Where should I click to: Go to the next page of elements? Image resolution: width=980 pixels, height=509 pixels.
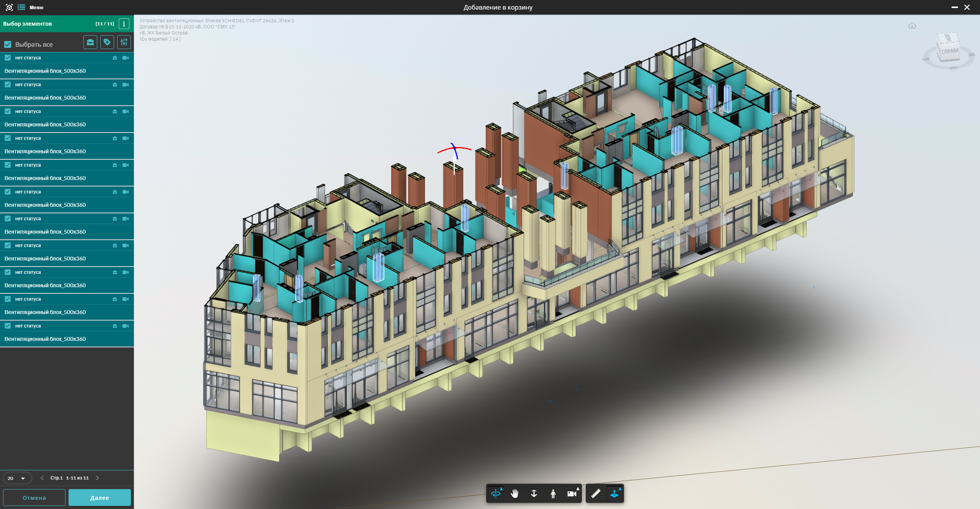click(97, 478)
